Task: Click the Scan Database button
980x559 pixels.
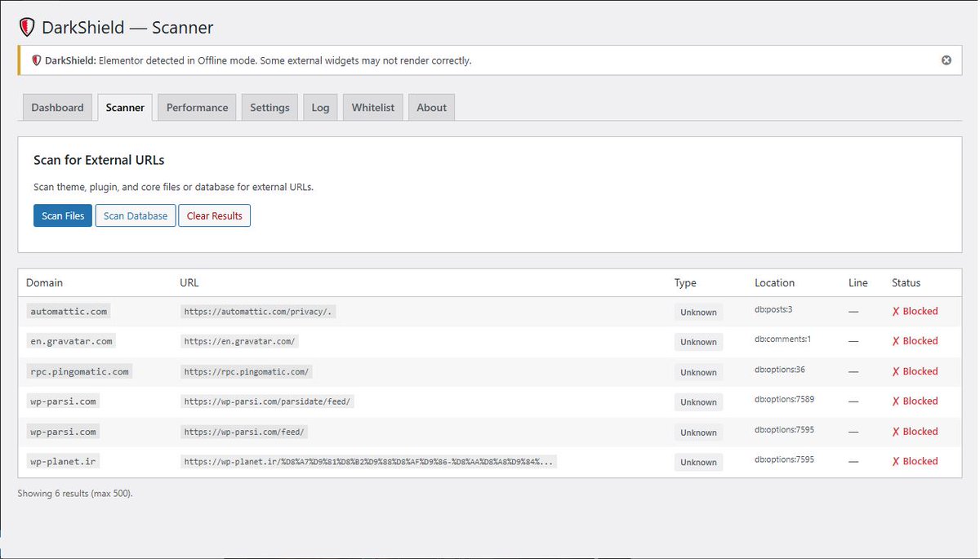Action: point(136,215)
